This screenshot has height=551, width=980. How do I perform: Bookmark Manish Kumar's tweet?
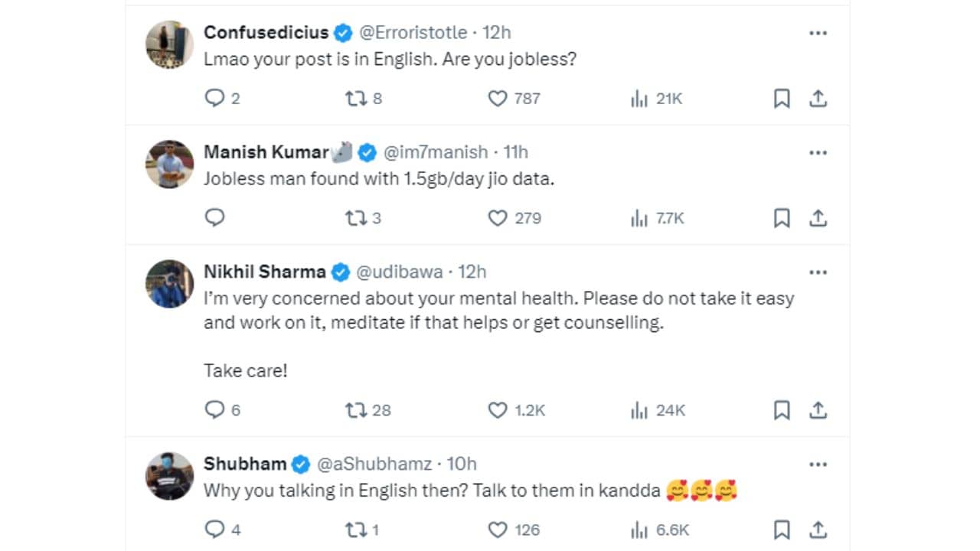coord(782,218)
